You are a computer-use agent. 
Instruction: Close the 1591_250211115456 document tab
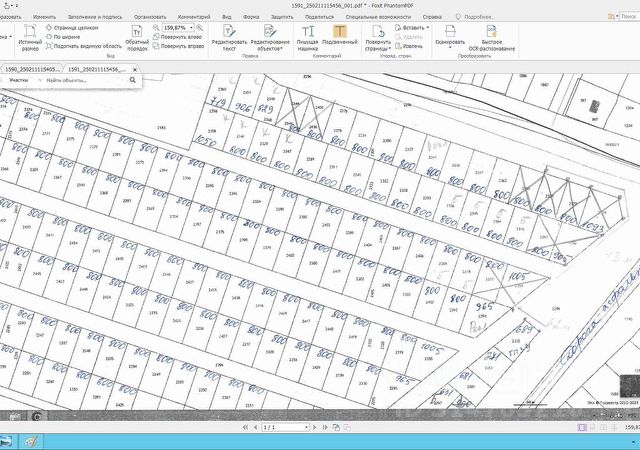(x=135, y=70)
